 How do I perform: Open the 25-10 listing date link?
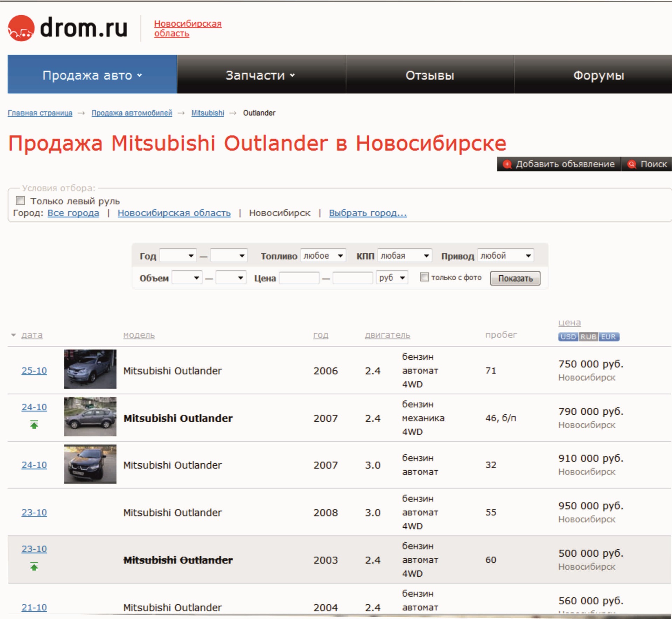click(34, 371)
